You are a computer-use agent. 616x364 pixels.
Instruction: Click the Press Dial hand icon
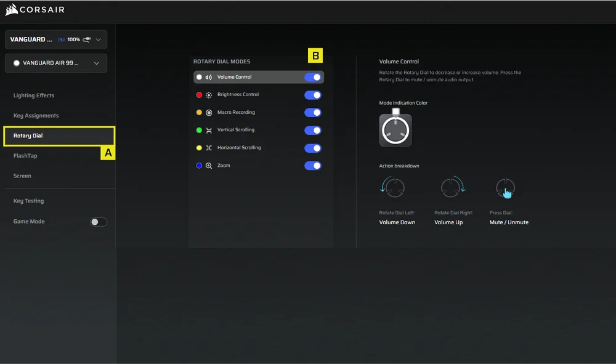click(x=506, y=188)
